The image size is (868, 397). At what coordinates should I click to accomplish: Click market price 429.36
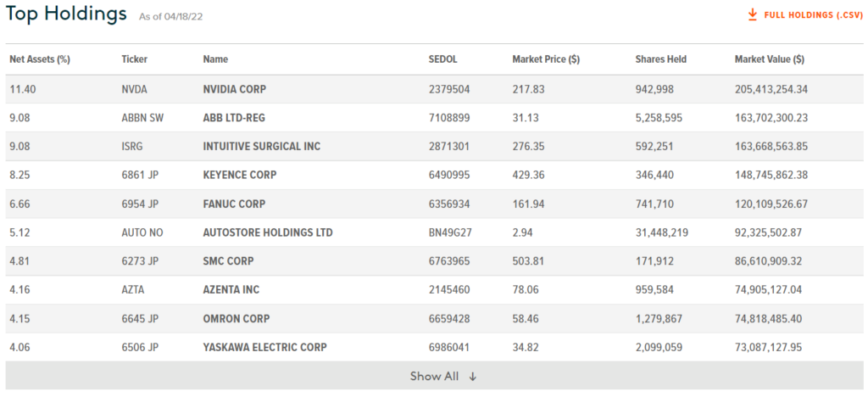point(528,175)
